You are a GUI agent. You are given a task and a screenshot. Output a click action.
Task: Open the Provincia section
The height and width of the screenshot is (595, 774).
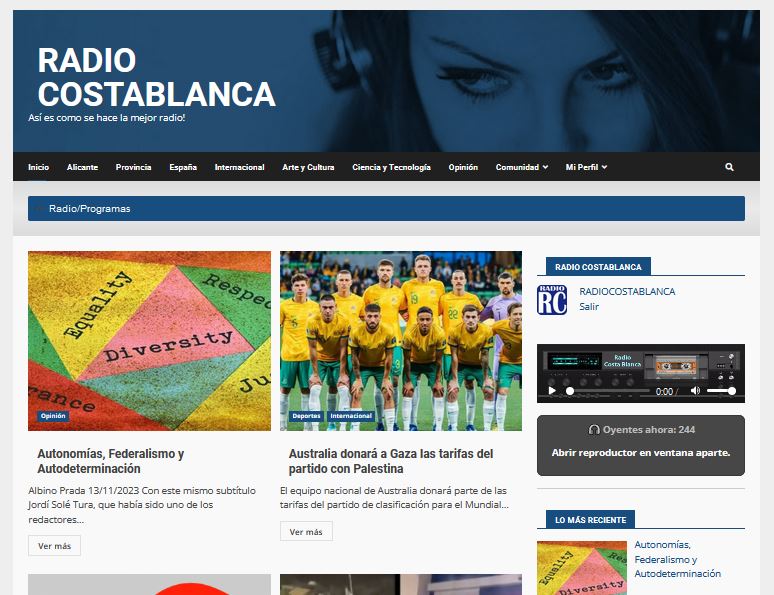pyautogui.click(x=133, y=167)
